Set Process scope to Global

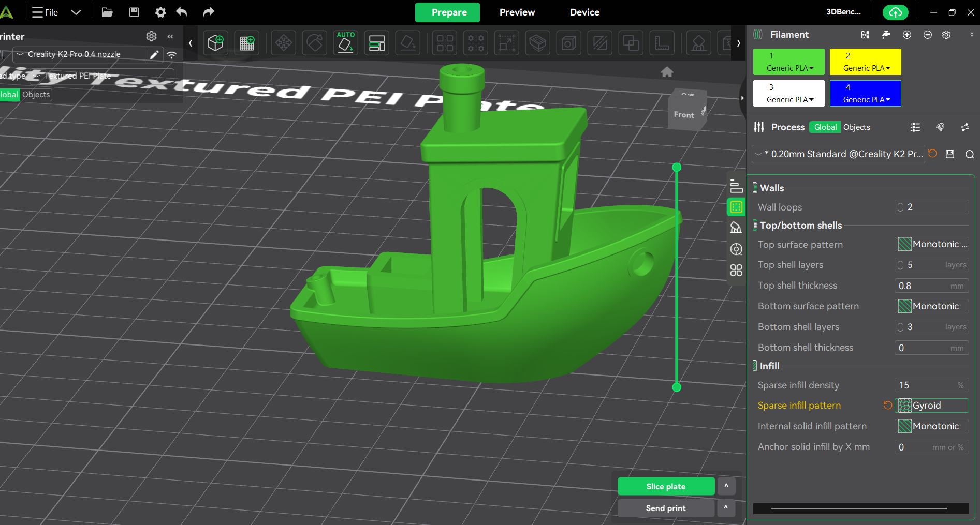pyautogui.click(x=825, y=127)
